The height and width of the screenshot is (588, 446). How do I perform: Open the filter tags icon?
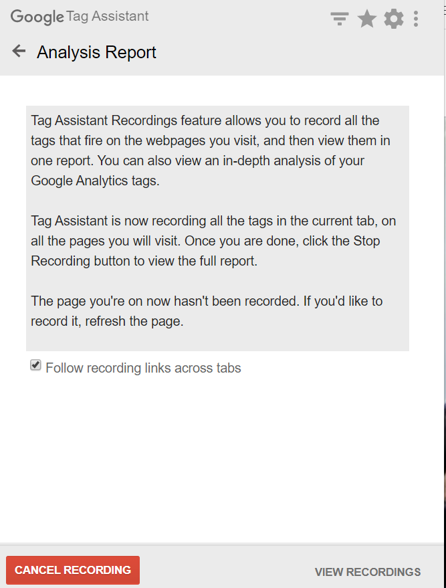(339, 18)
